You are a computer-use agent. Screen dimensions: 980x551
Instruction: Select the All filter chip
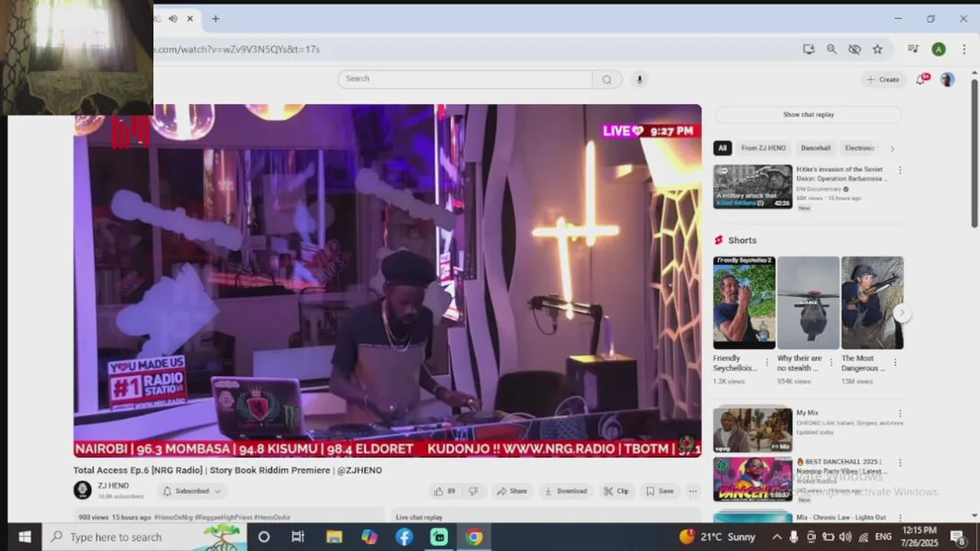point(722,148)
